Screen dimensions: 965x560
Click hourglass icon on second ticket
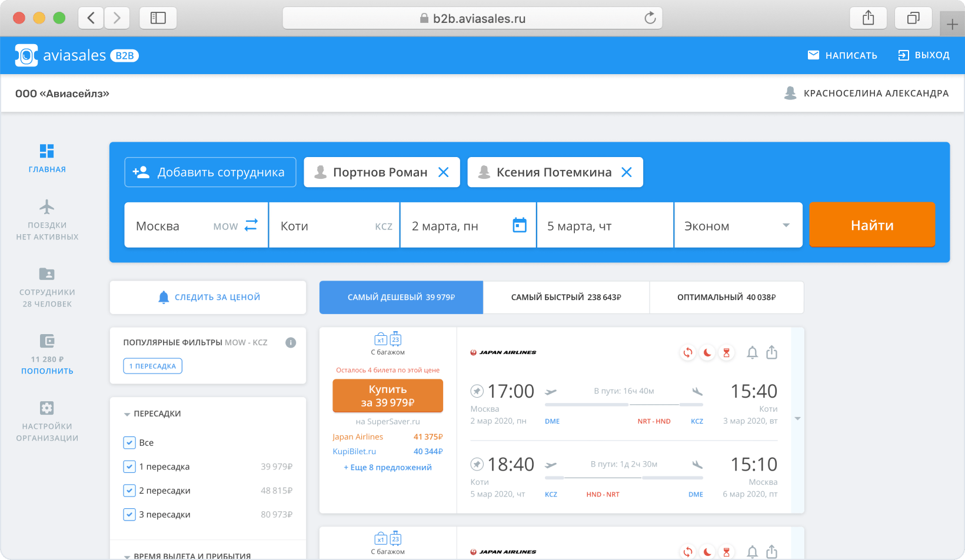(727, 552)
